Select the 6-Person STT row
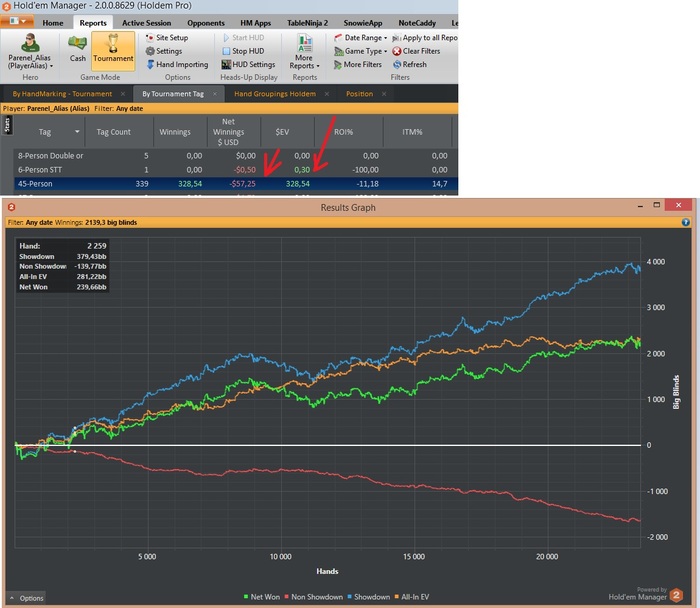 point(235,170)
